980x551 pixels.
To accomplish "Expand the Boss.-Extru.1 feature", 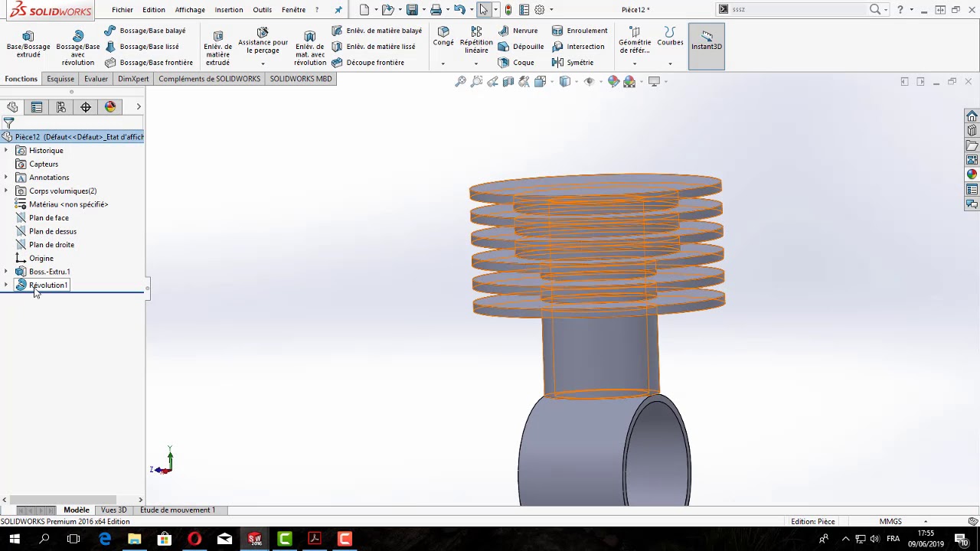I will 6,272.
